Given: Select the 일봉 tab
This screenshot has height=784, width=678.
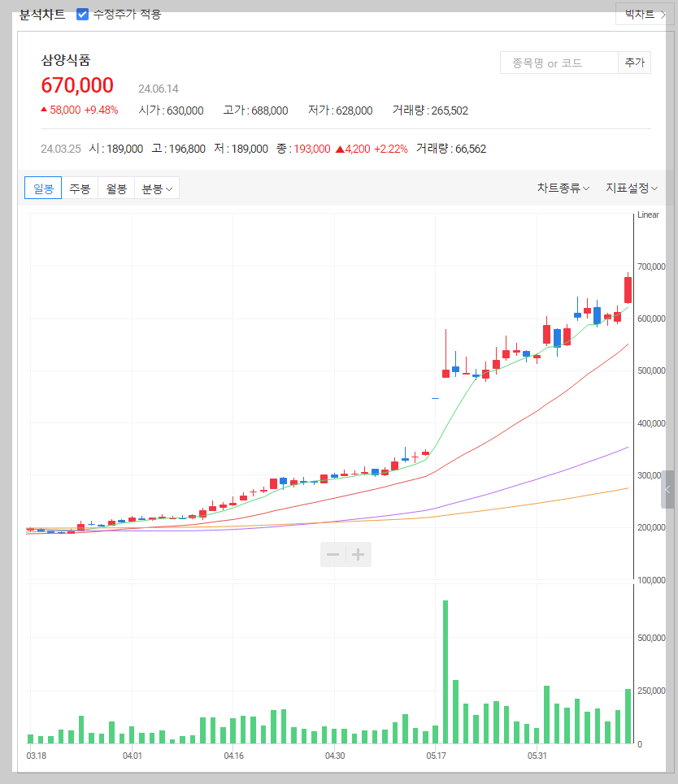Looking at the screenshot, I should pos(43,188).
